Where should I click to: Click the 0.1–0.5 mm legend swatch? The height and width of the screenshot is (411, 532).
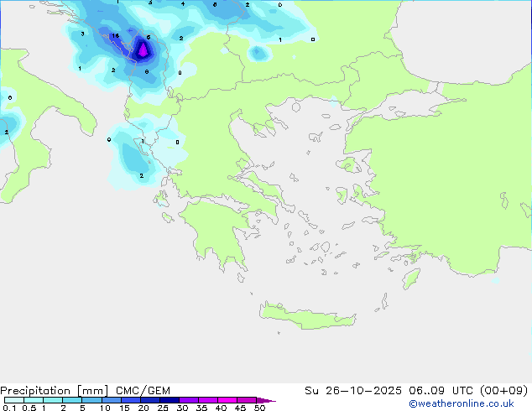click(14, 400)
